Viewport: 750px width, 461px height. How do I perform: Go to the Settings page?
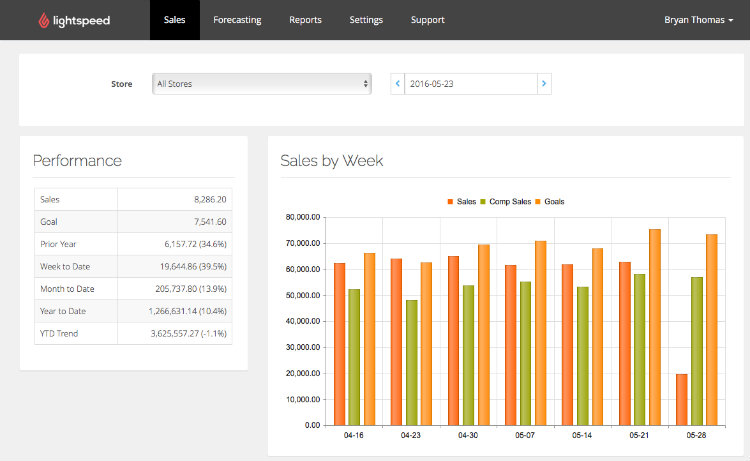(x=366, y=20)
